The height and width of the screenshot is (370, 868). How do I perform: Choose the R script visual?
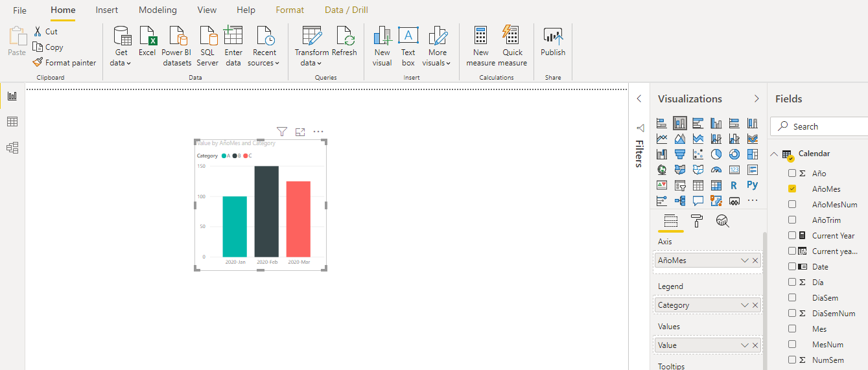click(734, 185)
